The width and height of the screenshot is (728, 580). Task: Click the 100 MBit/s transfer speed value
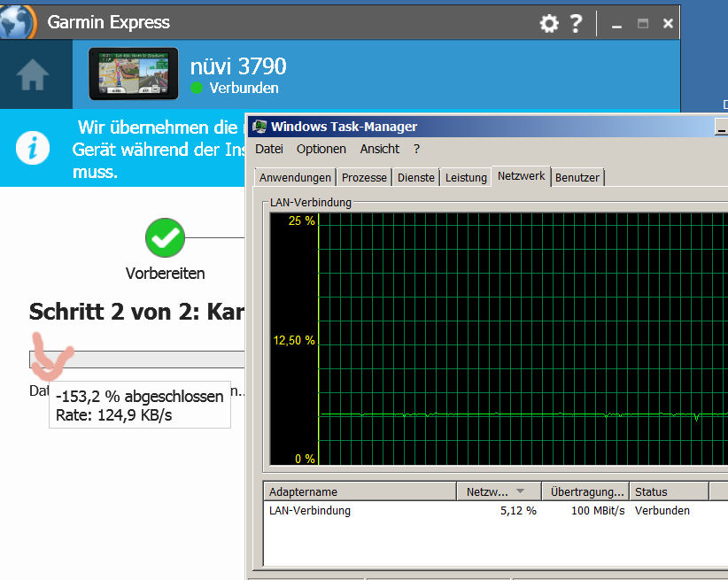pos(598,511)
